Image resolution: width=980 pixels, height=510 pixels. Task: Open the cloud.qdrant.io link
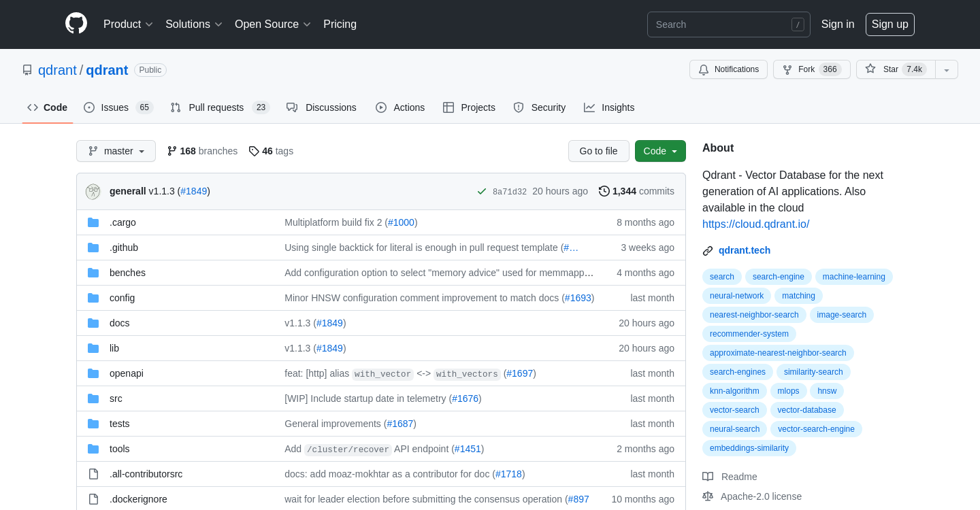tap(755, 224)
